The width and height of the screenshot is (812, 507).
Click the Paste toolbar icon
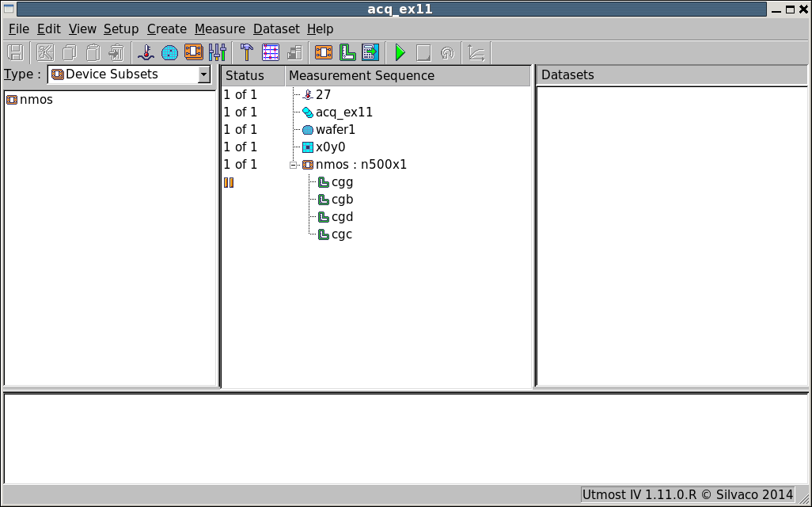[93, 53]
